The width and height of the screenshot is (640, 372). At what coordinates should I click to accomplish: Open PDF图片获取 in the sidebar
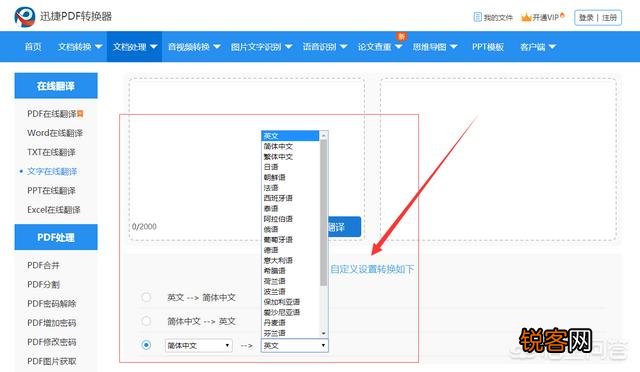[x=51, y=361]
